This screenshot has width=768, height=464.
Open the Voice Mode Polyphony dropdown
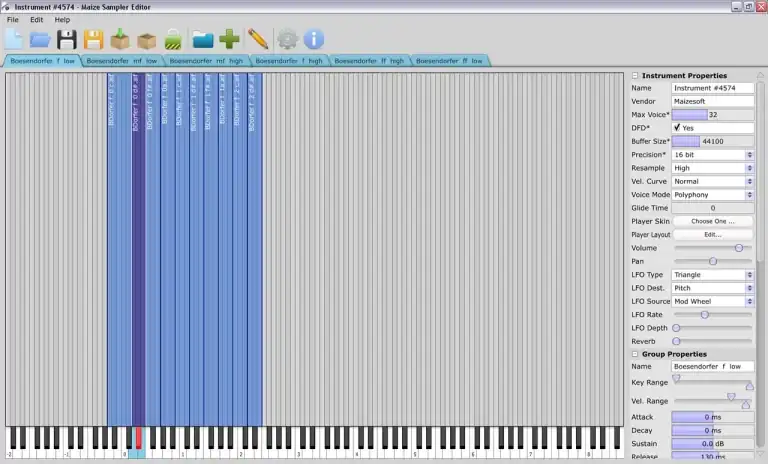point(713,195)
